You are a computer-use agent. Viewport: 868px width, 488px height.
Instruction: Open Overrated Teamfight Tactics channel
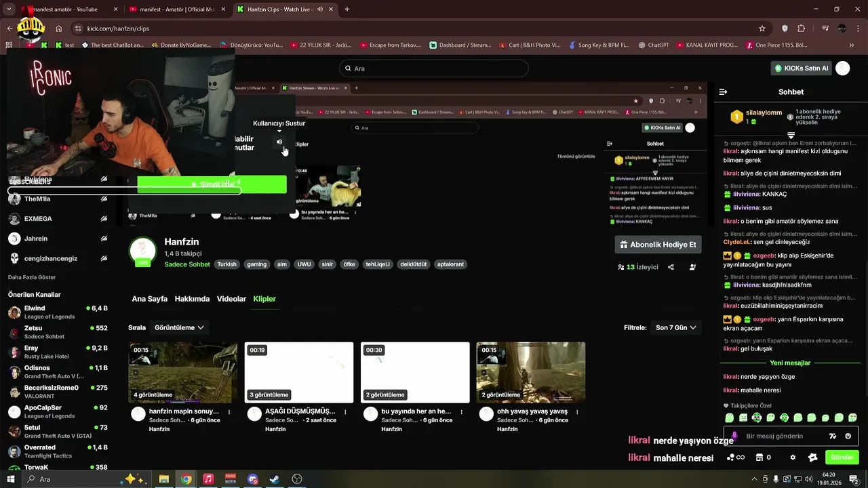(x=58, y=451)
